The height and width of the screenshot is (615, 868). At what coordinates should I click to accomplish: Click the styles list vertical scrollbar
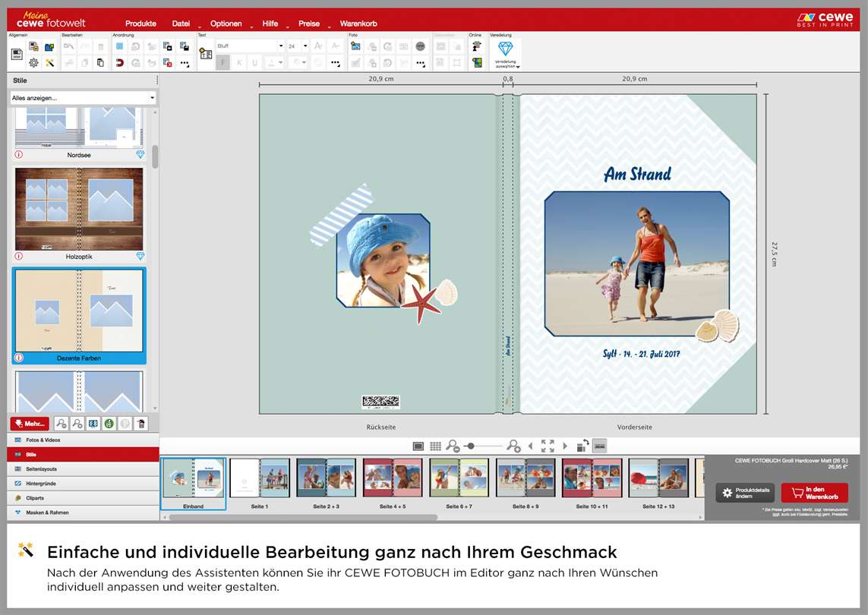coord(155,156)
